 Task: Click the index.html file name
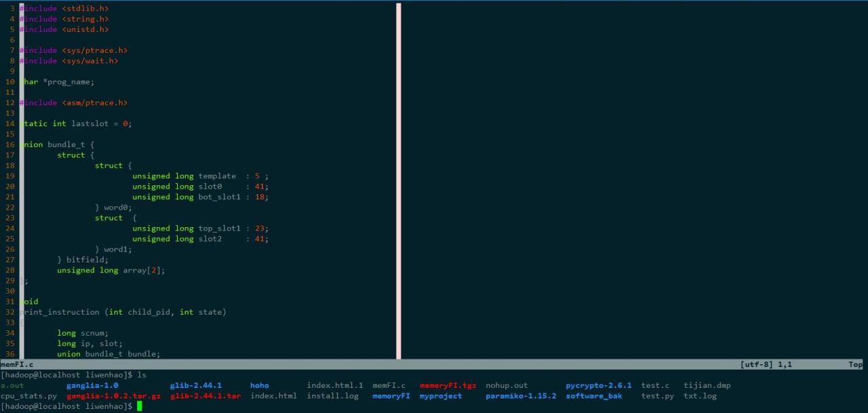click(274, 396)
